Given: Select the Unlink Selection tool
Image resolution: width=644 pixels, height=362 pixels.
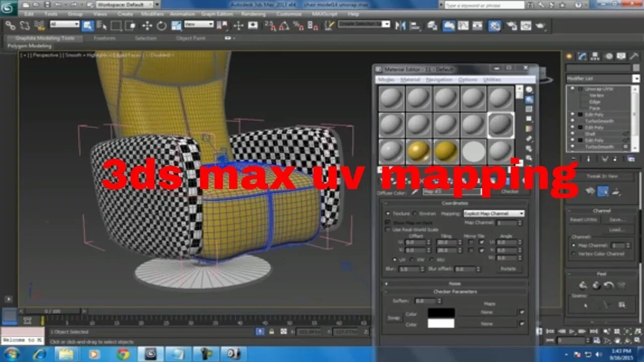Looking at the screenshot, I should pos(25,25).
